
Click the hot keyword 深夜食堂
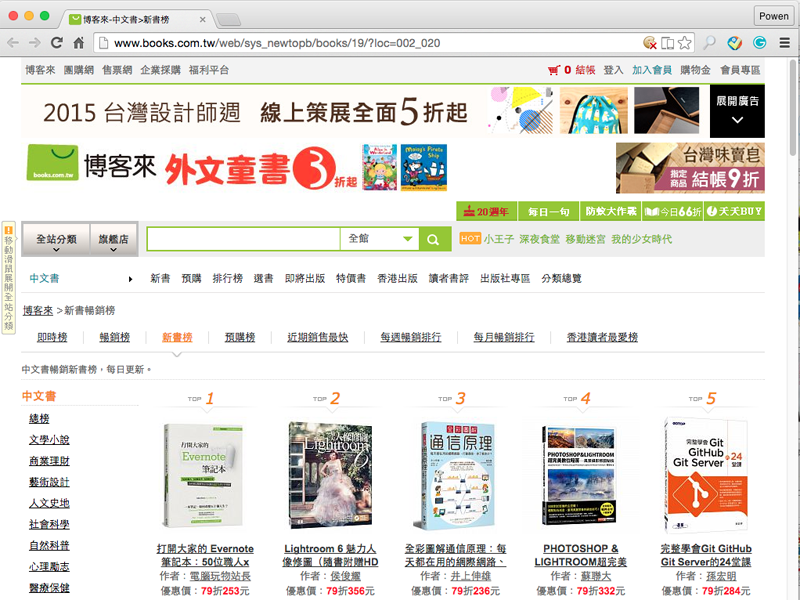[539, 239]
